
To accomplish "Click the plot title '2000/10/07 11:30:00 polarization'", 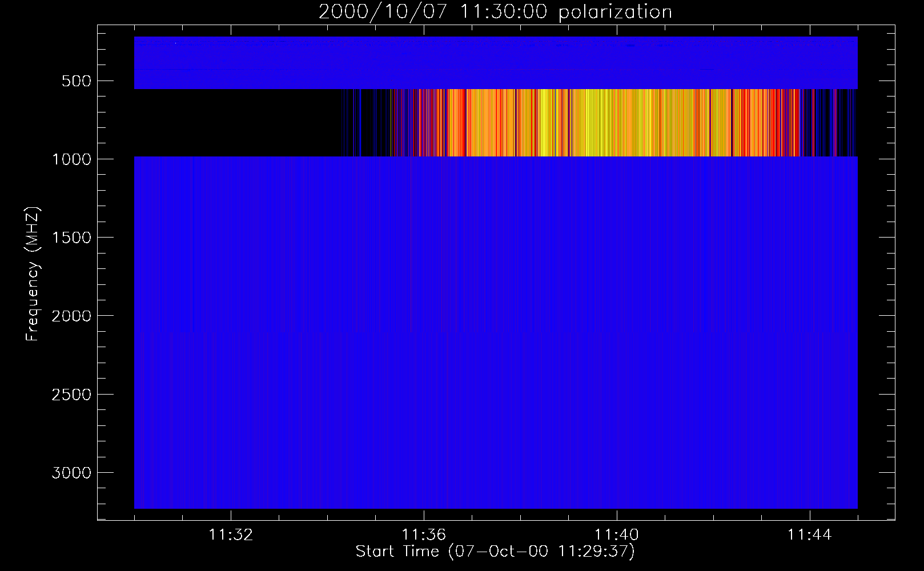I will [495, 11].
